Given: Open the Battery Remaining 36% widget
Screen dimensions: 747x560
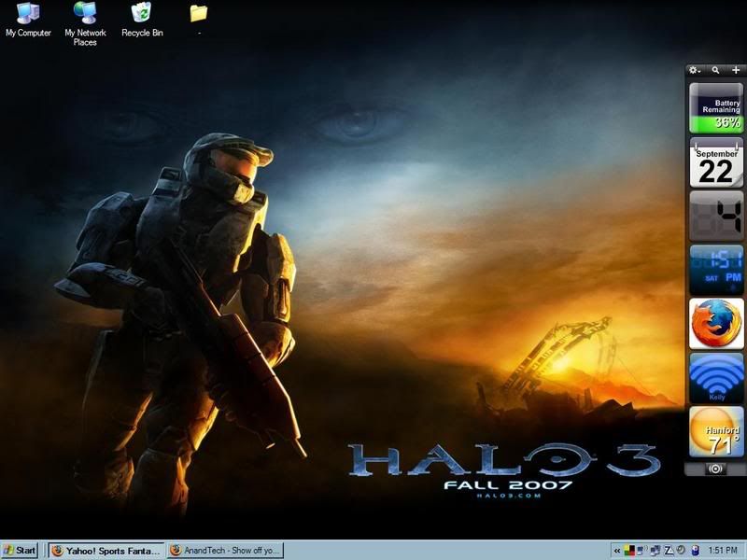Looking at the screenshot, I should tap(716, 108).
